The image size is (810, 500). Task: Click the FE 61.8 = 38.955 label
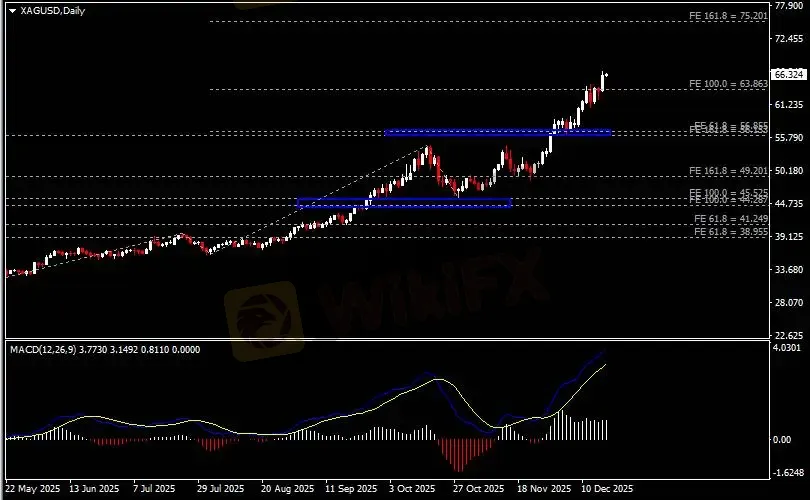click(x=730, y=231)
